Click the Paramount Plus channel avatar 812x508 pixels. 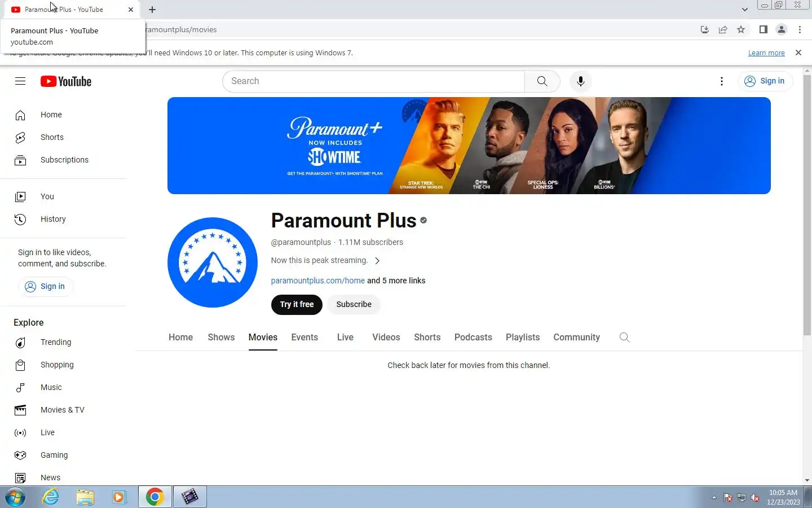click(x=213, y=262)
